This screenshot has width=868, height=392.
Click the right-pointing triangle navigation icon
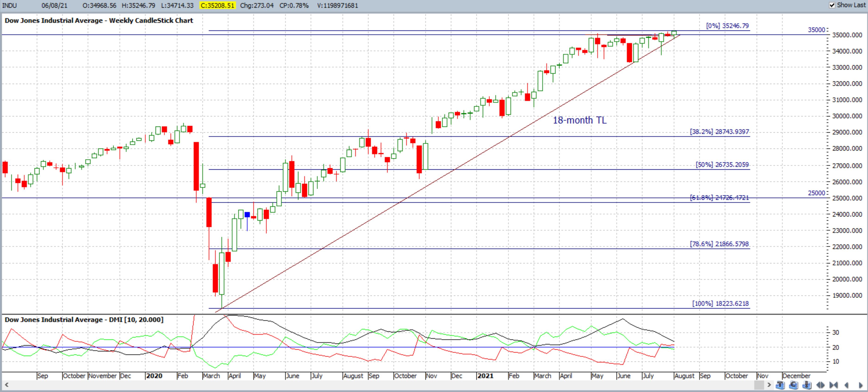point(861,385)
